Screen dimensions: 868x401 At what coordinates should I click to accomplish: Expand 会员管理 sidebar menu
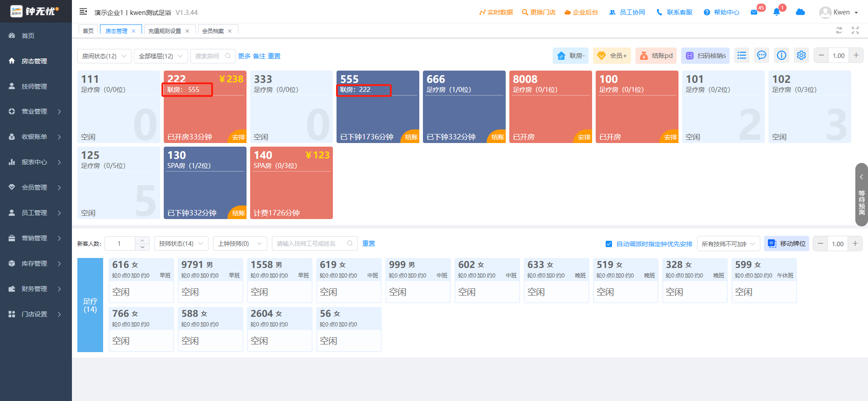[36, 187]
